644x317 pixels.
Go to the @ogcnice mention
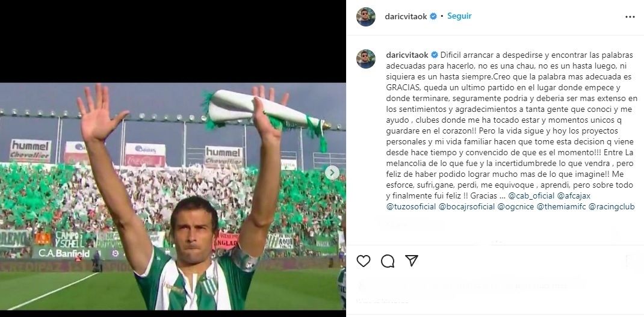pyautogui.click(x=516, y=206)
